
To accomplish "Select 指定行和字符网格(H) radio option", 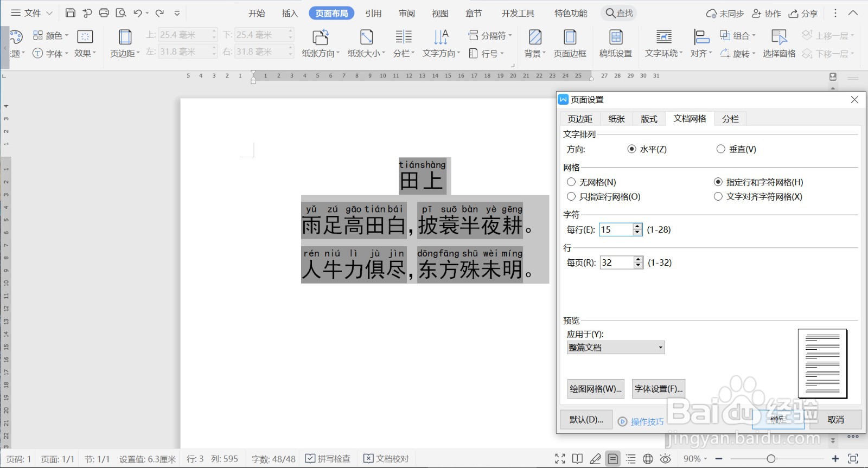I will 718,182.
